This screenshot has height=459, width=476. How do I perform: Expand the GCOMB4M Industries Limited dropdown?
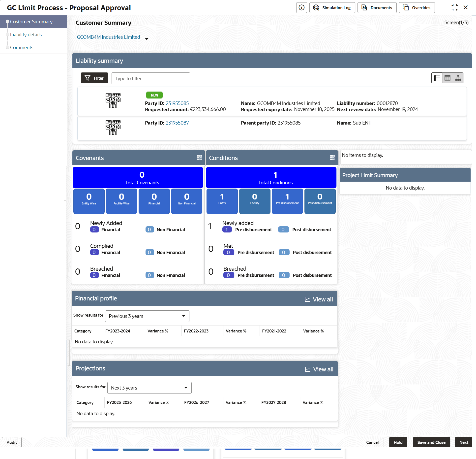tap(147, 39)
